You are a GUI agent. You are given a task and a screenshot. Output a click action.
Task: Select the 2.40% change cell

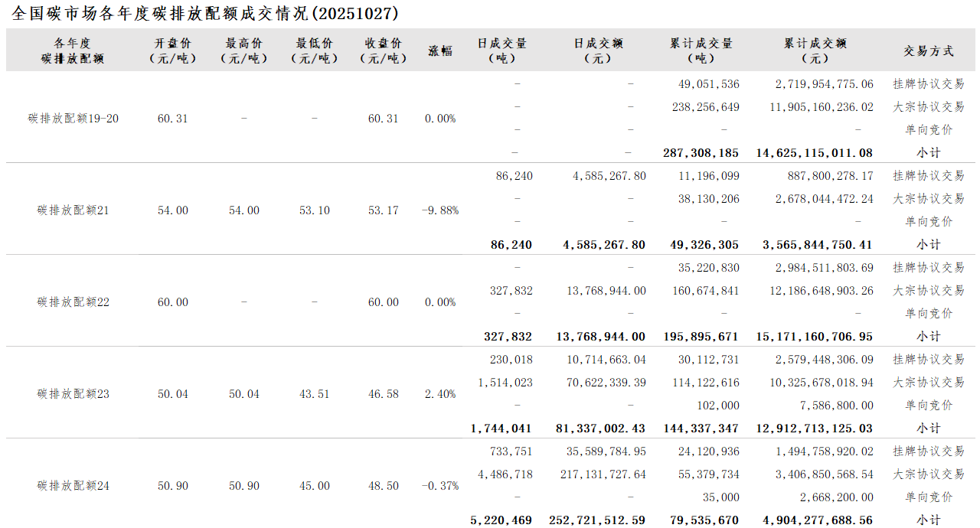[440, 394]
